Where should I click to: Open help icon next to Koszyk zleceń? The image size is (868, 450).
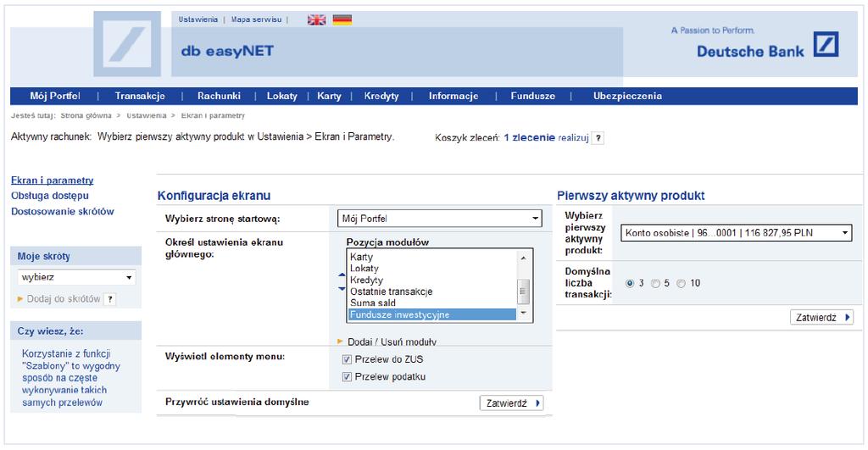[x=598, y=138]
